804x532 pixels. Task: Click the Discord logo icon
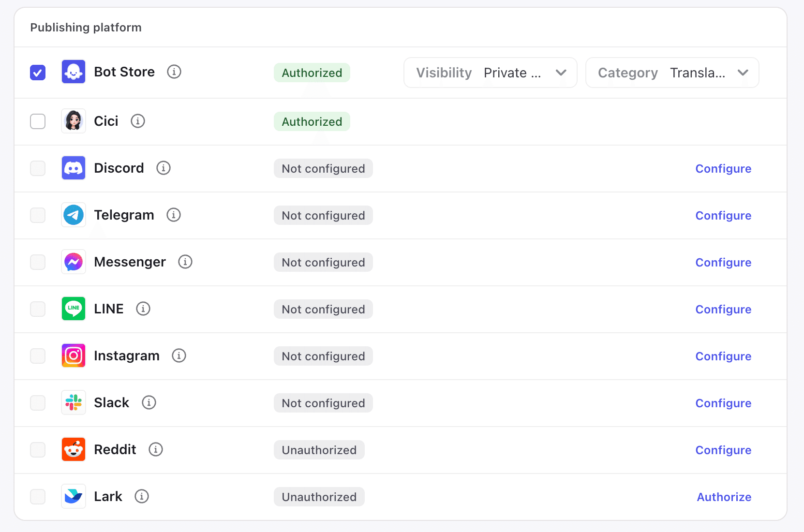tap(74, 168)
